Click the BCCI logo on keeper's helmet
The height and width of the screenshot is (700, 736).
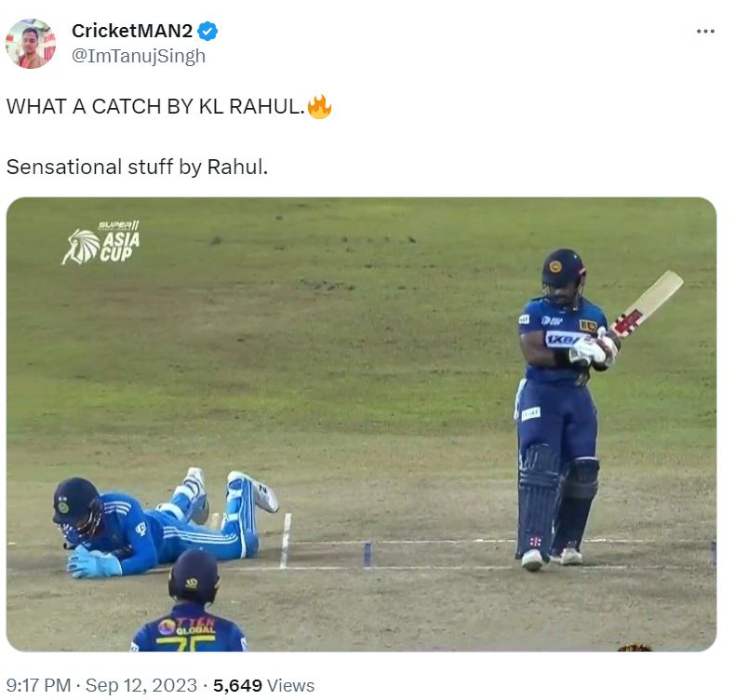click(x=63, y=507)
